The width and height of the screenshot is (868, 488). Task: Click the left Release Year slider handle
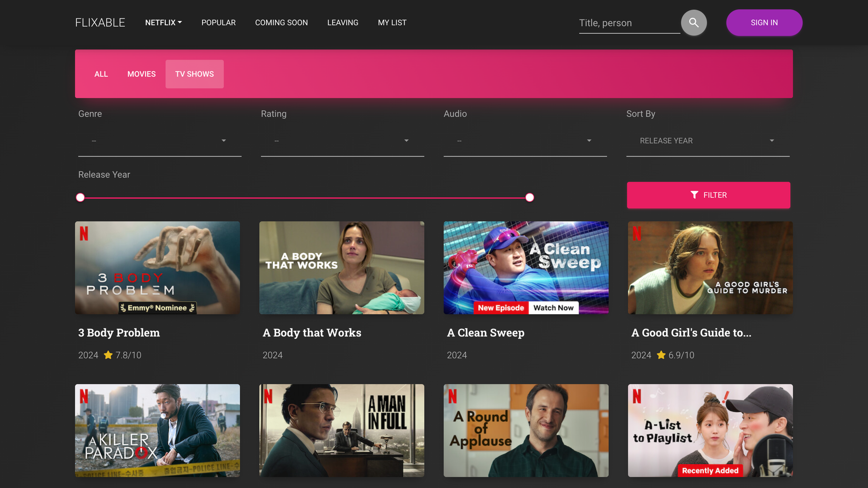point(80,197)
